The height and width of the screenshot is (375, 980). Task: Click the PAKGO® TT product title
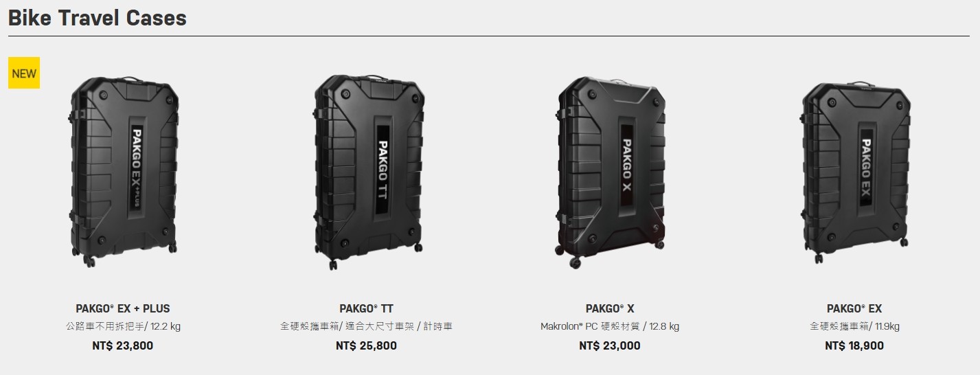point(367,308)
